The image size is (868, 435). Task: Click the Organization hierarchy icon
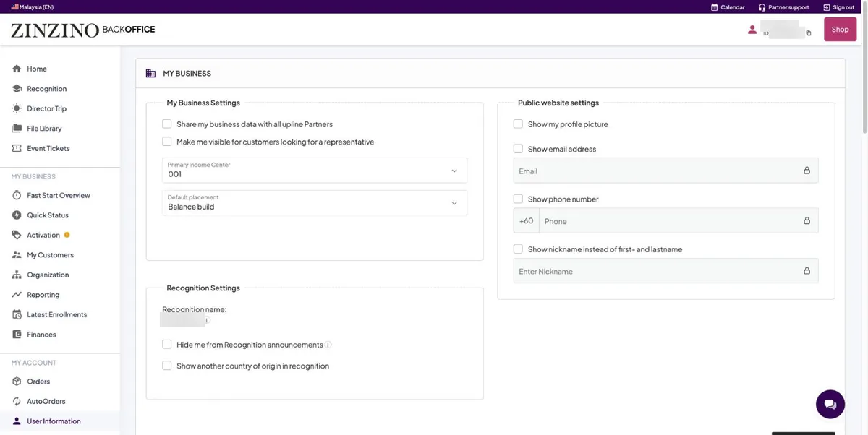17,275
